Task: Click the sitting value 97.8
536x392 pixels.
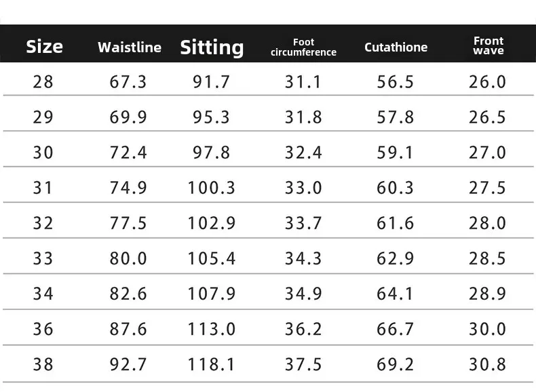Action: coord(211,153)
